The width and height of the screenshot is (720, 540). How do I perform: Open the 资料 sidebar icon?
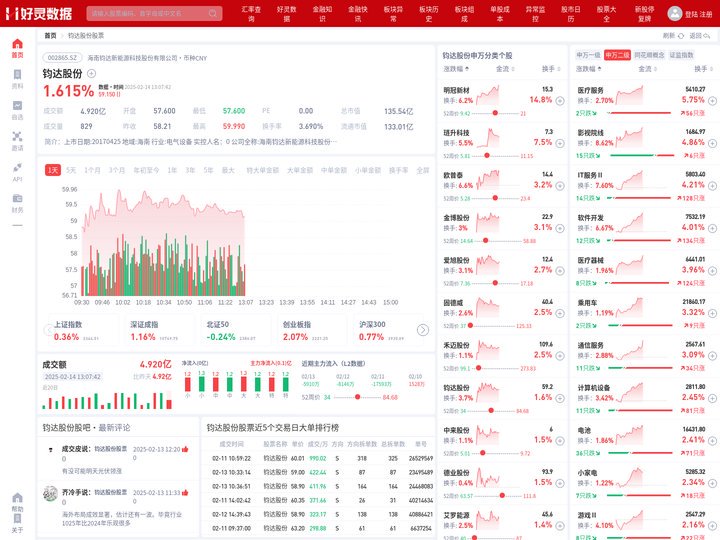(x=17, y=74)
